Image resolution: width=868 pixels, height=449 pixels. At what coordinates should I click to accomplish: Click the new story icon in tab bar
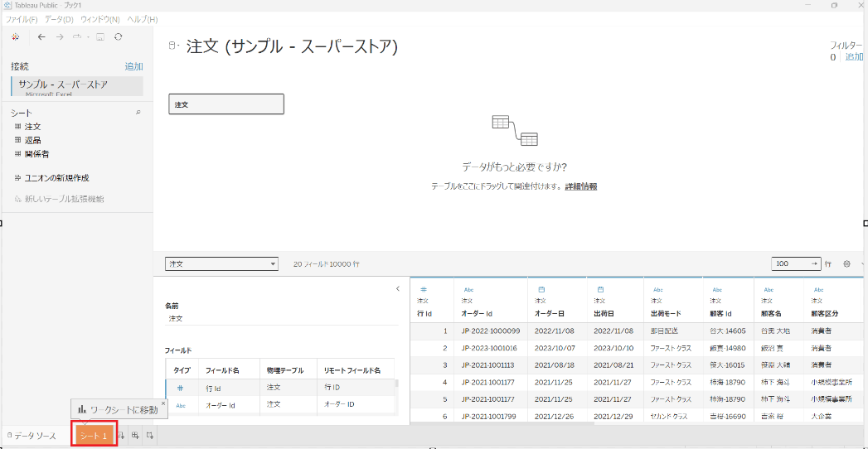point(149,436)
